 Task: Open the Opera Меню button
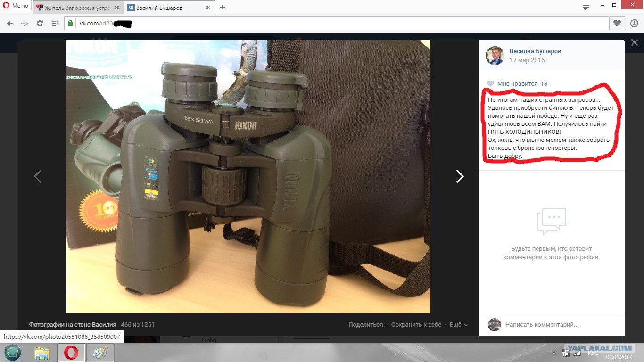click(x=16, y=6)
